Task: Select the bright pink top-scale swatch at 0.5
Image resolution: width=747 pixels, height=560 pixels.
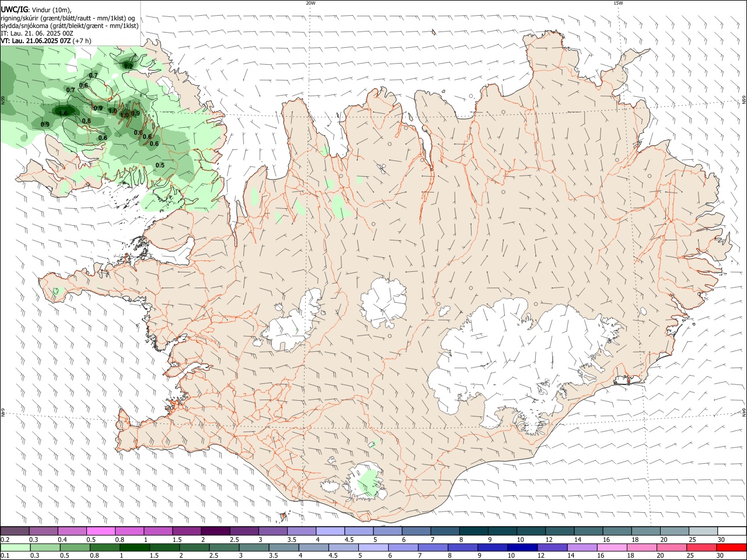Action: [x=101, y=531]
